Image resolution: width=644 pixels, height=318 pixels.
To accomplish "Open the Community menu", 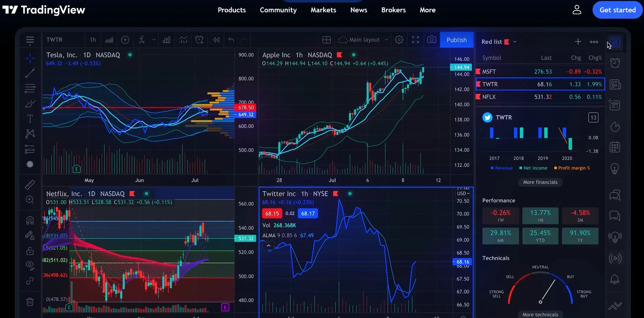I will coord(278,10).
